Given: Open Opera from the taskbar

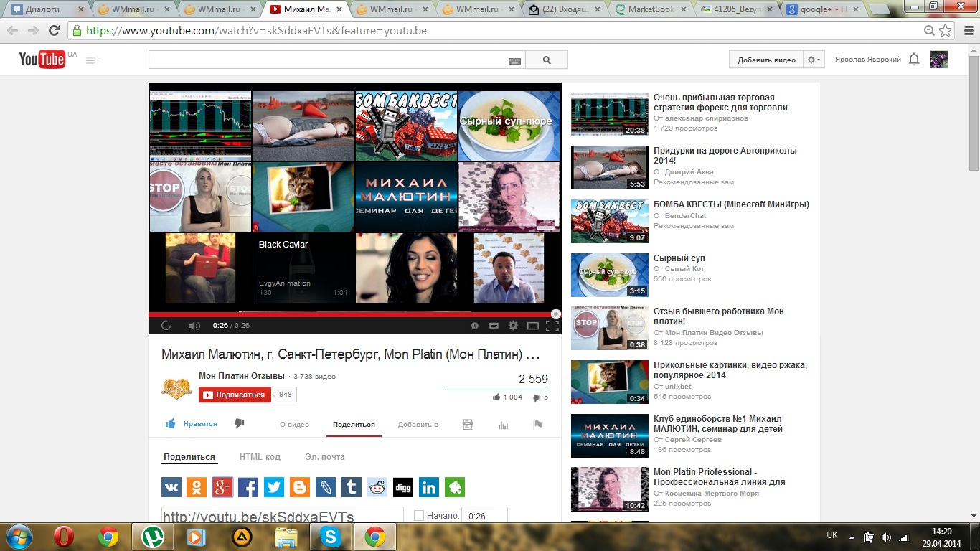Looking at the screenshot, I should tap(65, 537).
